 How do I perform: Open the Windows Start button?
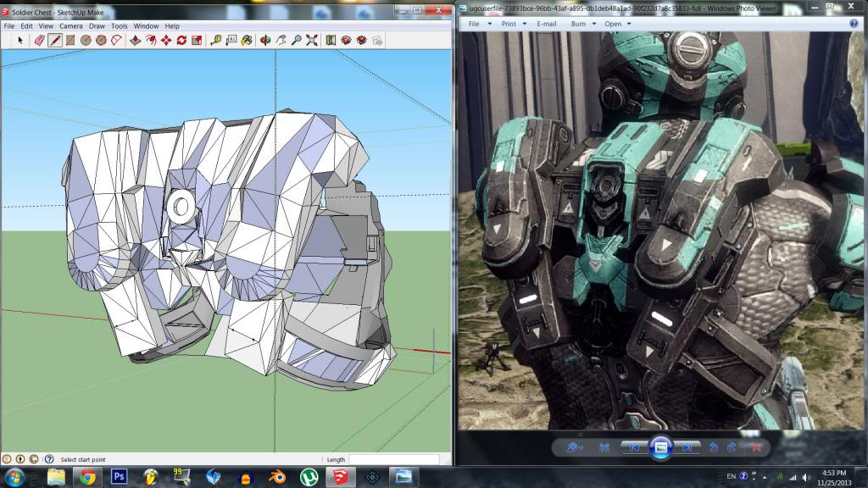coord(14,477)
